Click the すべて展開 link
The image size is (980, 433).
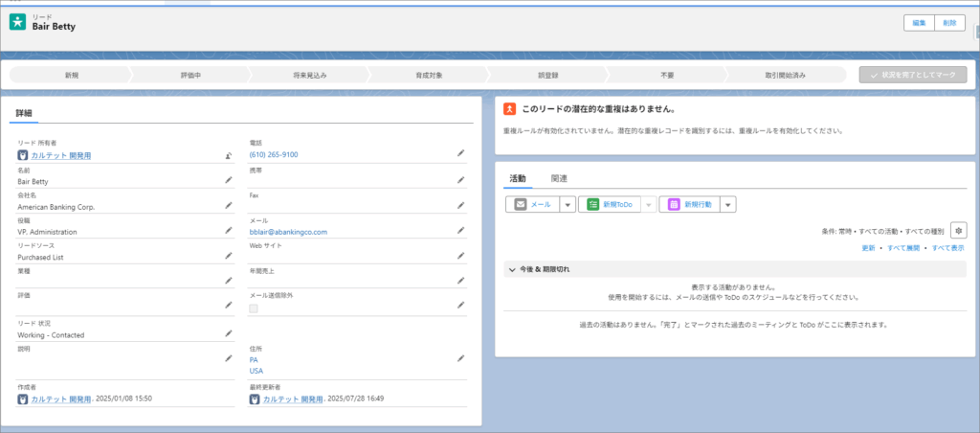(x=903, y=247)
